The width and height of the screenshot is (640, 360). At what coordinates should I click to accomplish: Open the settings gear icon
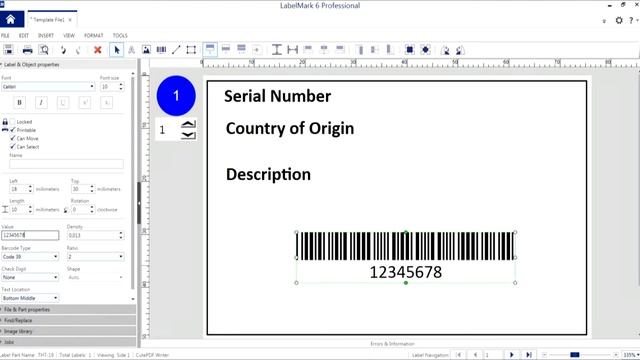pos(619,20)
